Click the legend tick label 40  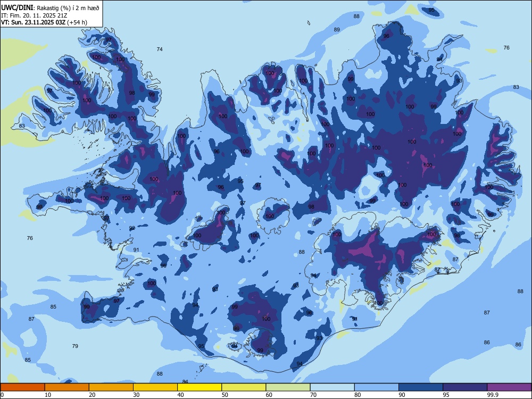pos(180,395)
